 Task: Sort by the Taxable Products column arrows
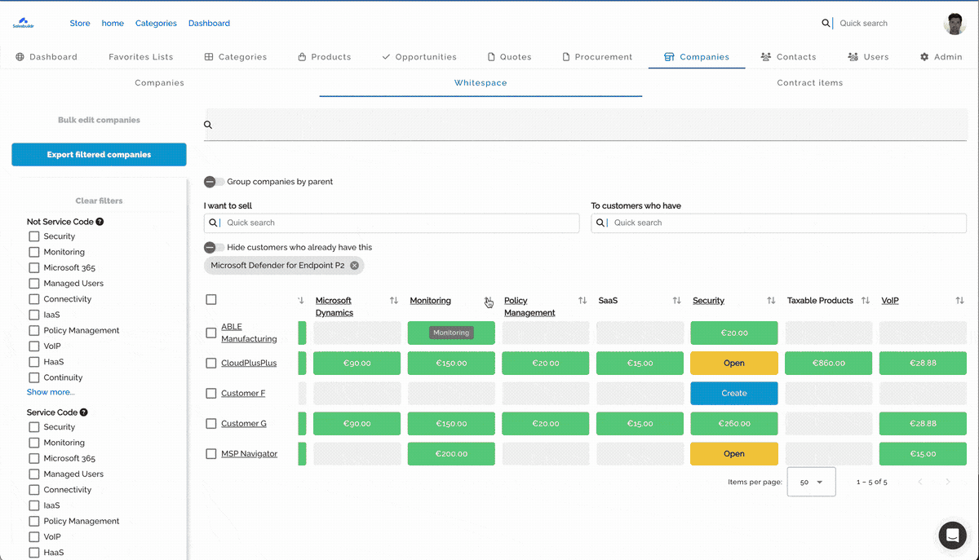[x=866, y=301]
